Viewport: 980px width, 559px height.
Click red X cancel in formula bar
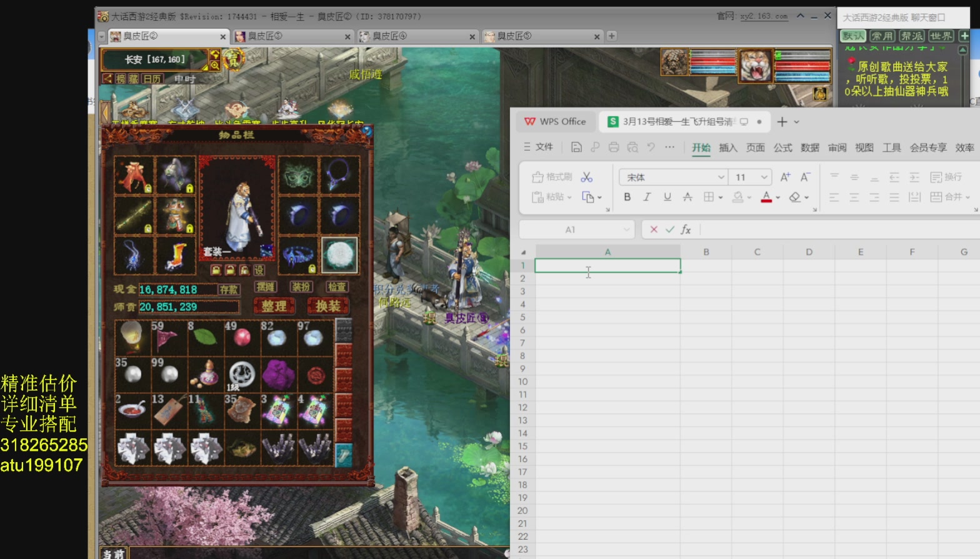pyautogui.click(x=654, y=229)
